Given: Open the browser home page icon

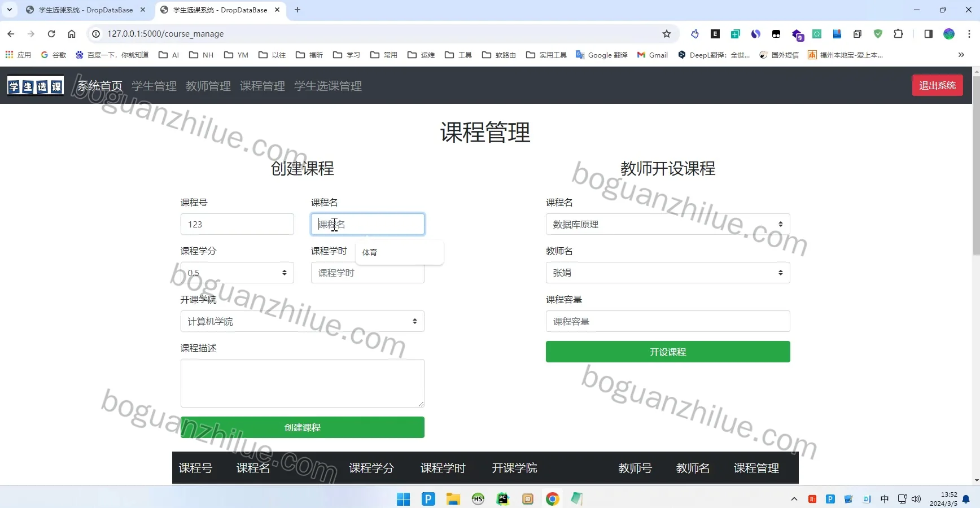Looking at the screenshot, I should click(72, 34).
